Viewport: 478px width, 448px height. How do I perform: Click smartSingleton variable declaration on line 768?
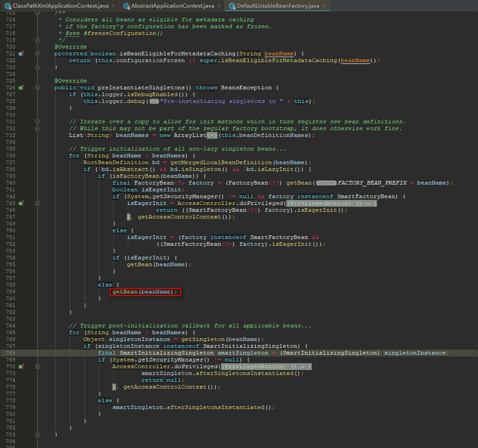(x=243, y=353)
